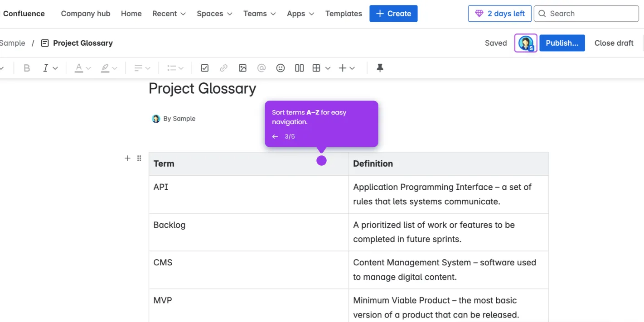Image resolution: width=644 pixels, height=322 pixels.
Task: Click the text alignment icon
Action: click(x=138, y=68)
